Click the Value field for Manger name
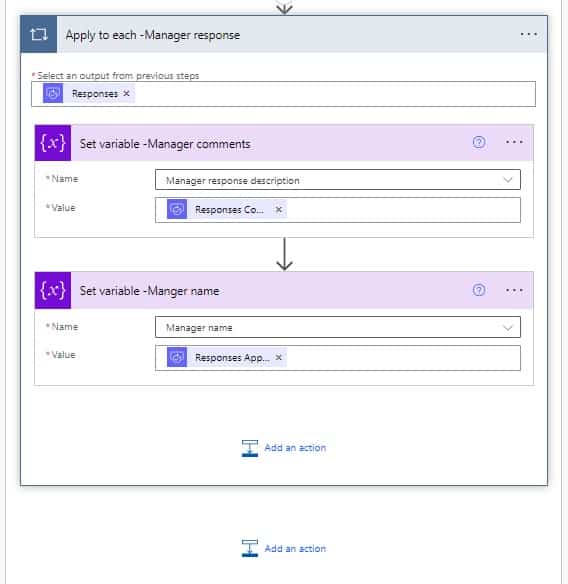The width and height of the screenshot is (568, 584). click(338, 358)
